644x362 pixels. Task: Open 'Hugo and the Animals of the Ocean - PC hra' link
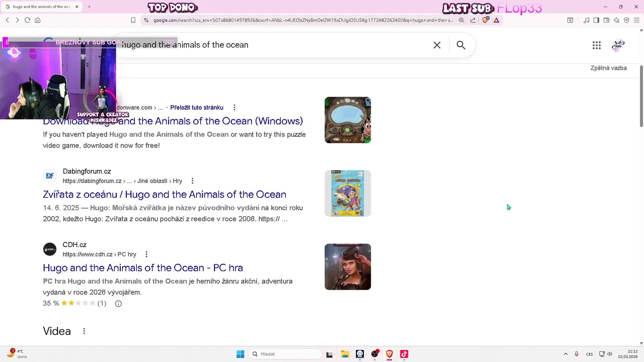tap(143, 268)
